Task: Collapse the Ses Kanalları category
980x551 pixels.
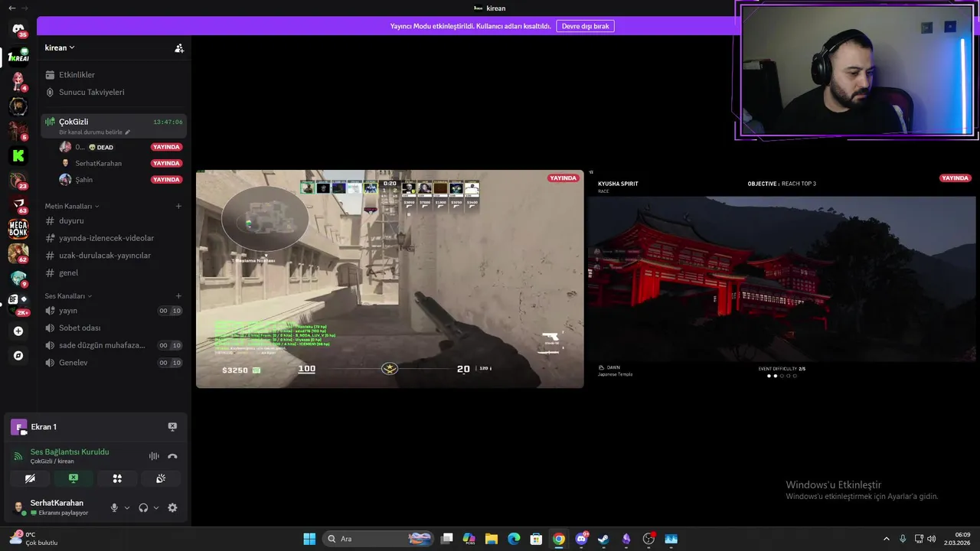Action: coord(68,295)
